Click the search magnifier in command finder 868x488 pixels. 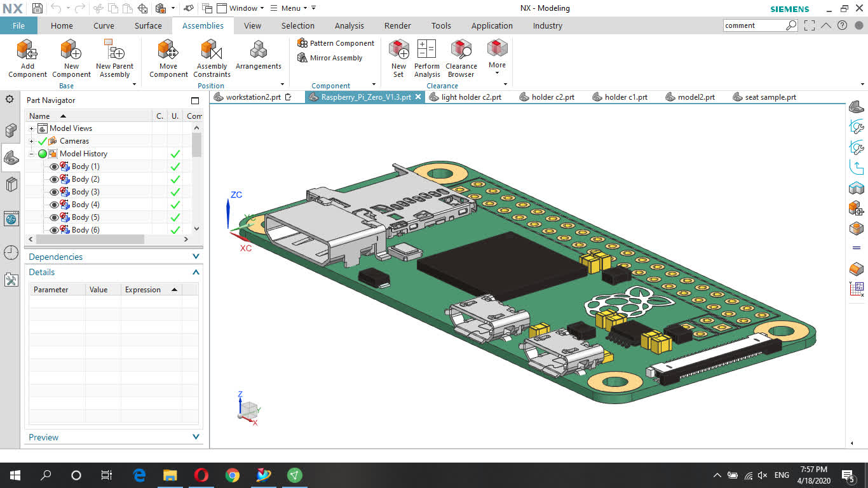coord(791,25)
